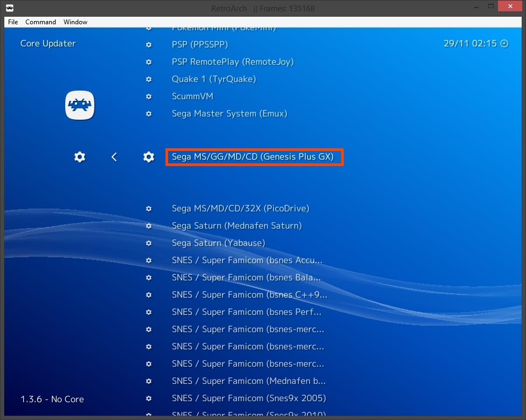Download Sega Saturn (Mednafen Saturn) core

point(237,226)
